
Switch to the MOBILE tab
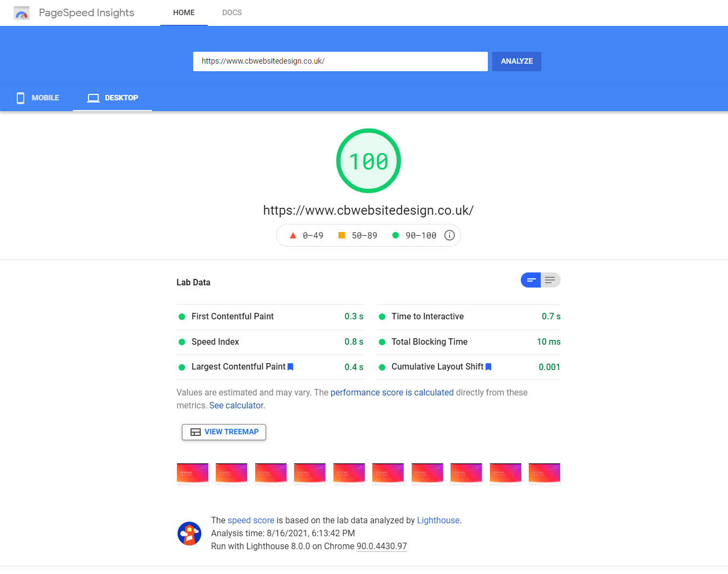tap(37, 98)
